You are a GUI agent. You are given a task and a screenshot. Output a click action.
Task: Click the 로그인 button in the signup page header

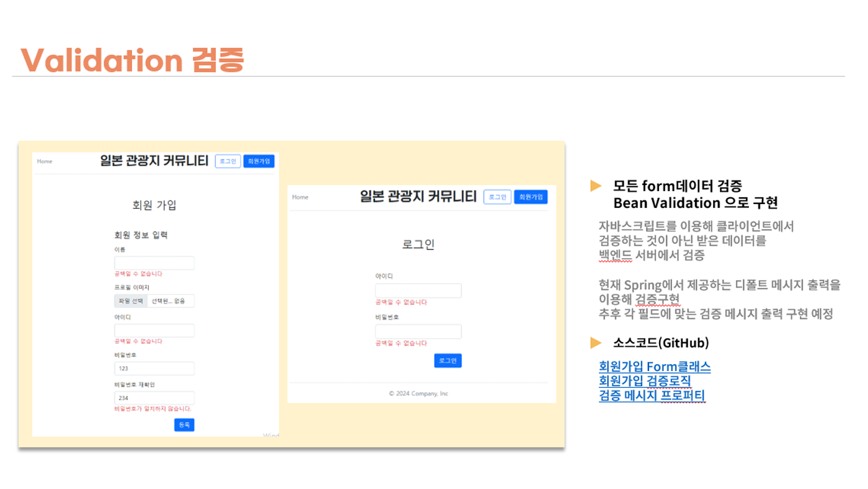[228, 161]
